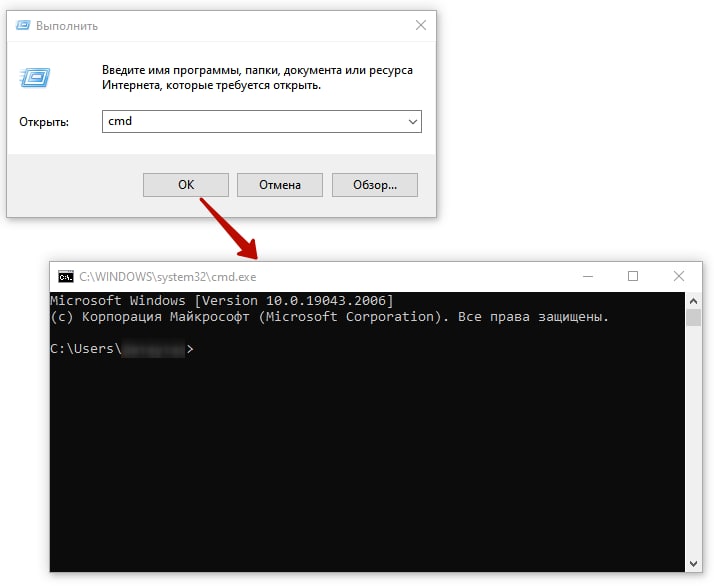The width and height of the screenshot is (714, 586).
Task: Minimize the cmd.exe window
Action: coord(586,276)
